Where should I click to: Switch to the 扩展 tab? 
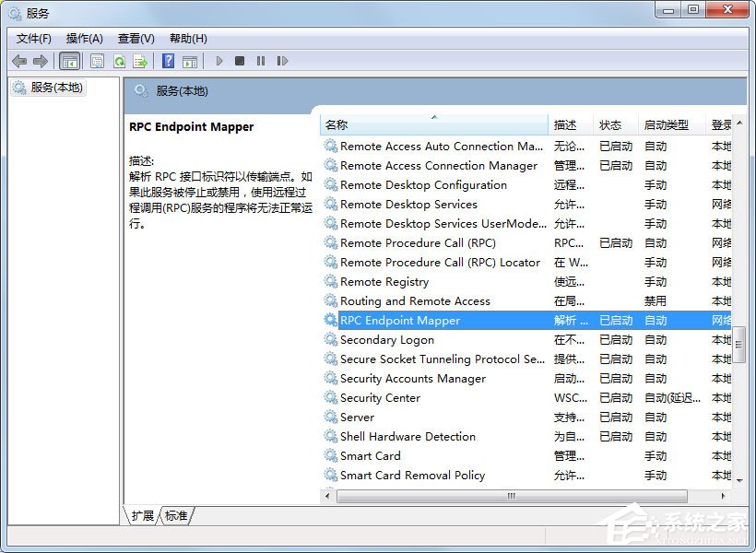point(143,516)
